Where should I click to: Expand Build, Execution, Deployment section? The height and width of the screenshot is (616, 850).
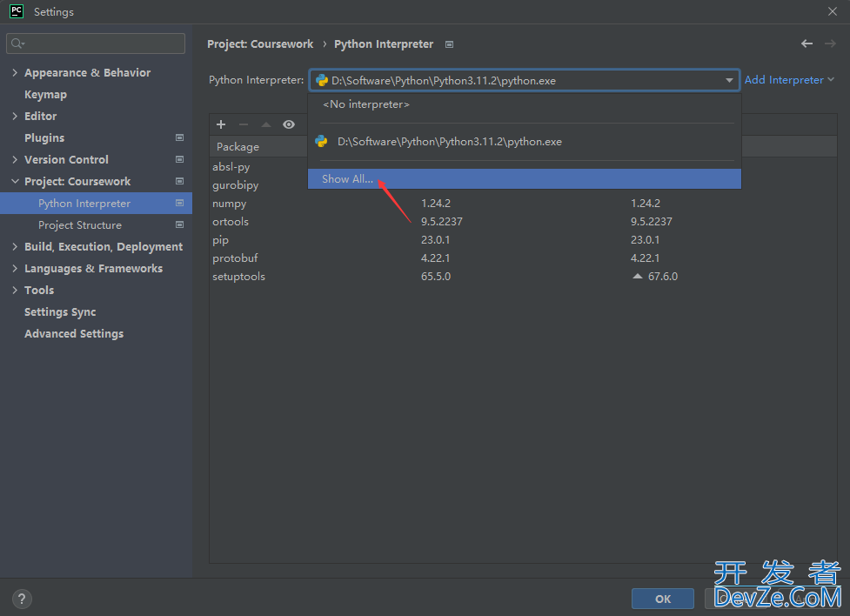coord(15,247)
